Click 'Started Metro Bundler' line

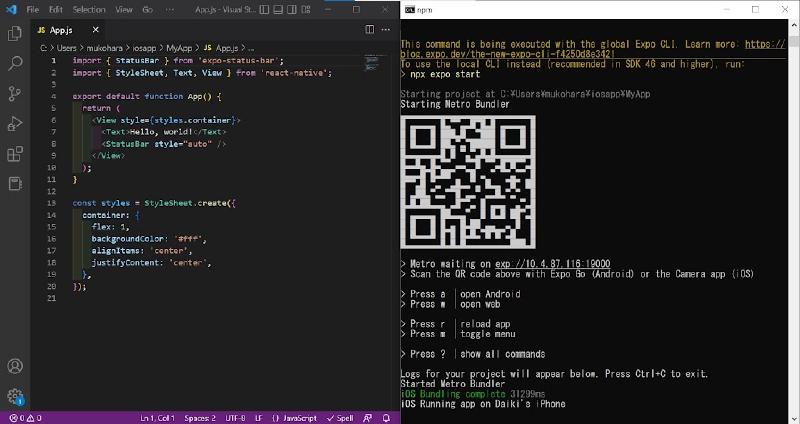[x=453, y=384]
